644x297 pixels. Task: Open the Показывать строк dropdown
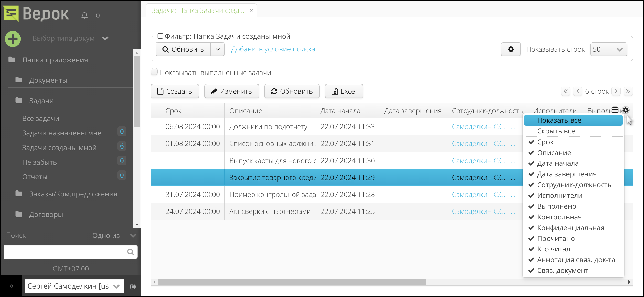(608, 49)
